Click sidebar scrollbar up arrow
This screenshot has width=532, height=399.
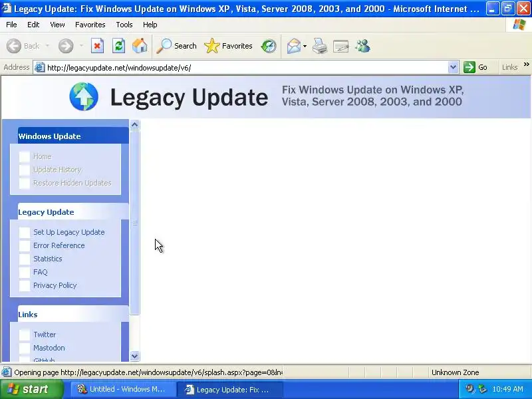coord(135,125)
